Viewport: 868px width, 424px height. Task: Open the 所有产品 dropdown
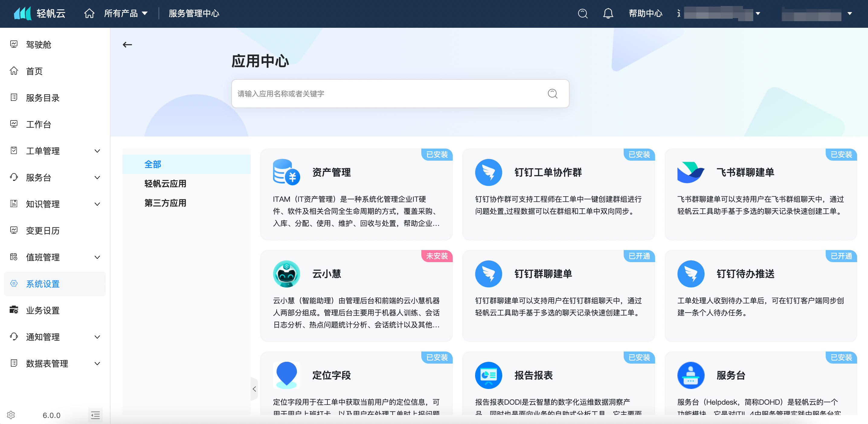[x=126, y=14]
